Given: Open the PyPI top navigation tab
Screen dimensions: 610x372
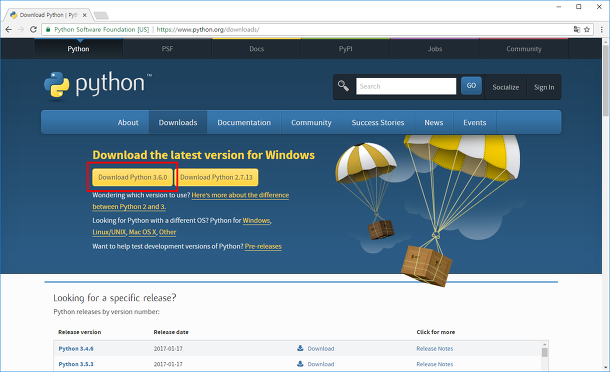Looking at the screenshot, I should (x=345, y=49).
